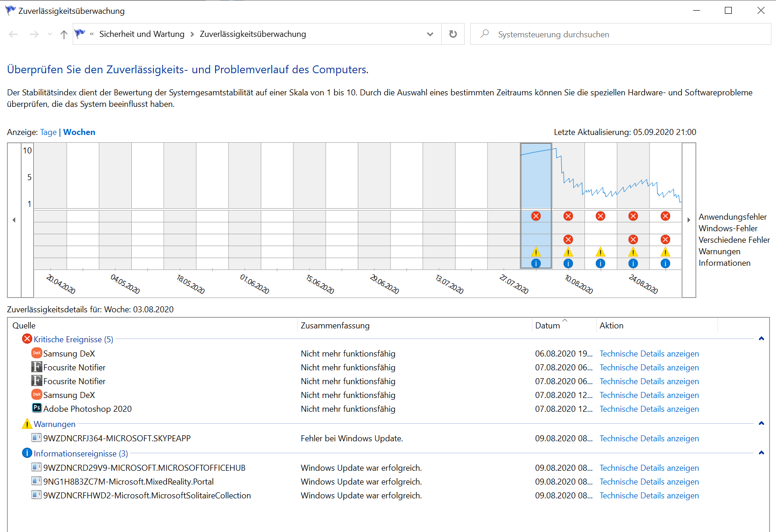Image resolution: width=776 pixels, height=532 pixels.
Task: Click the Anwendungsfehler icon for week 10.08.2020
Action: click(x=568, y=216)
